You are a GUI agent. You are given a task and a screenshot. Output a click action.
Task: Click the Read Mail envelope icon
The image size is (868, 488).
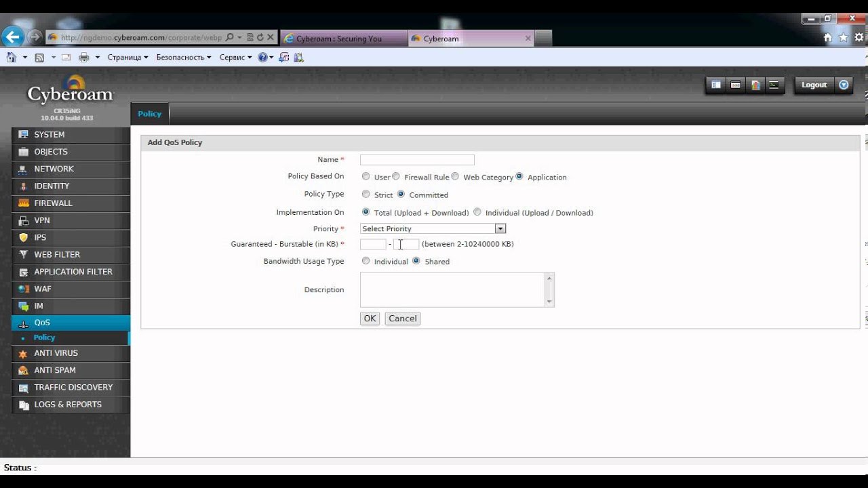pos(66,58)
